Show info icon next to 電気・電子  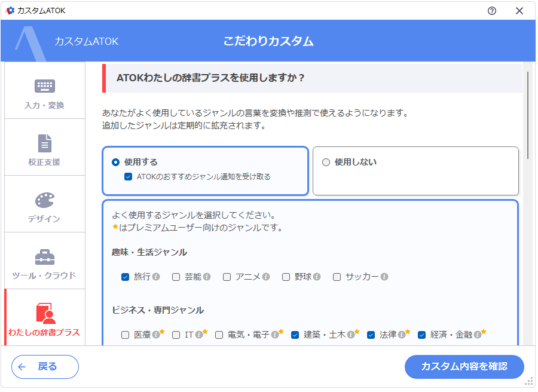tap(275, 335)
